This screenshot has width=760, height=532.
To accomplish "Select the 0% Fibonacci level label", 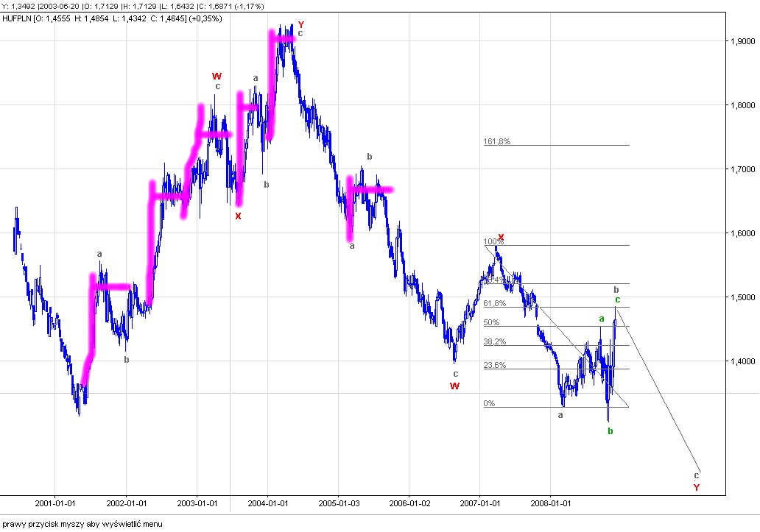I will tap(489, 403).
